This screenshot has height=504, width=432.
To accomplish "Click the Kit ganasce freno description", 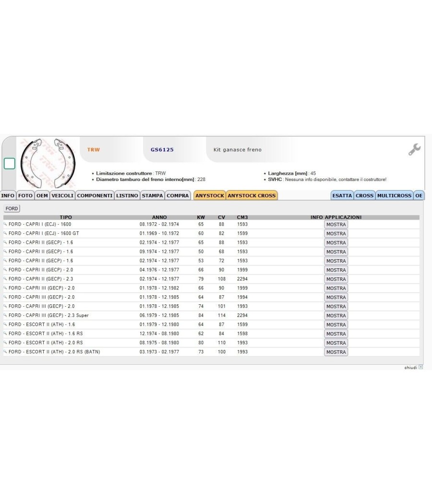I will click(238, 149).
